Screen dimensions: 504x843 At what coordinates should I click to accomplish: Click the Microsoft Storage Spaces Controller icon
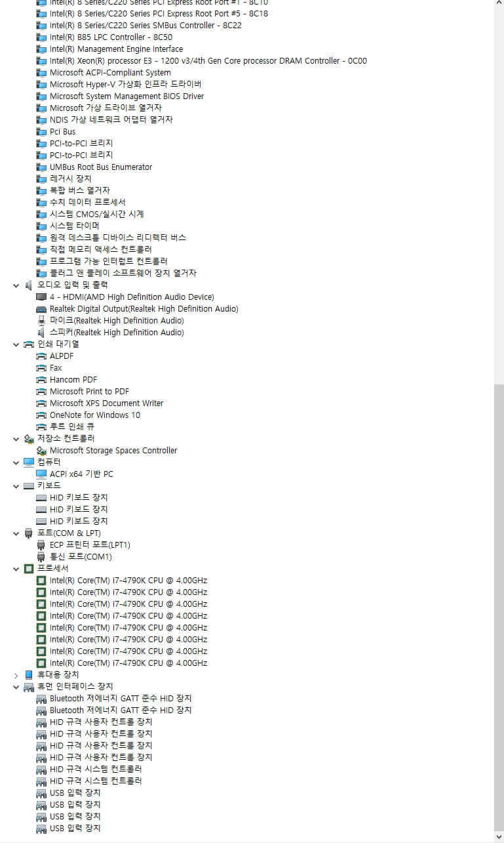[41, 450]
